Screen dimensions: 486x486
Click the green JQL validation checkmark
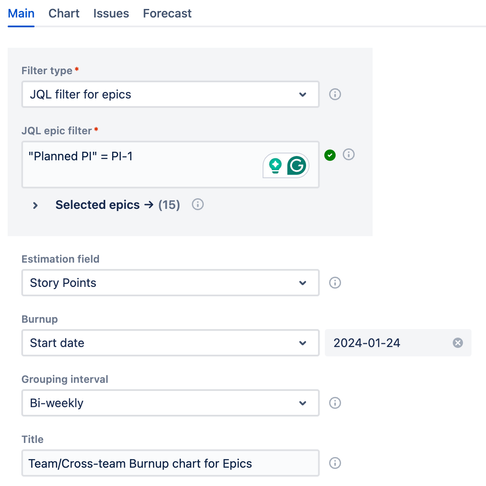[330, 155]
